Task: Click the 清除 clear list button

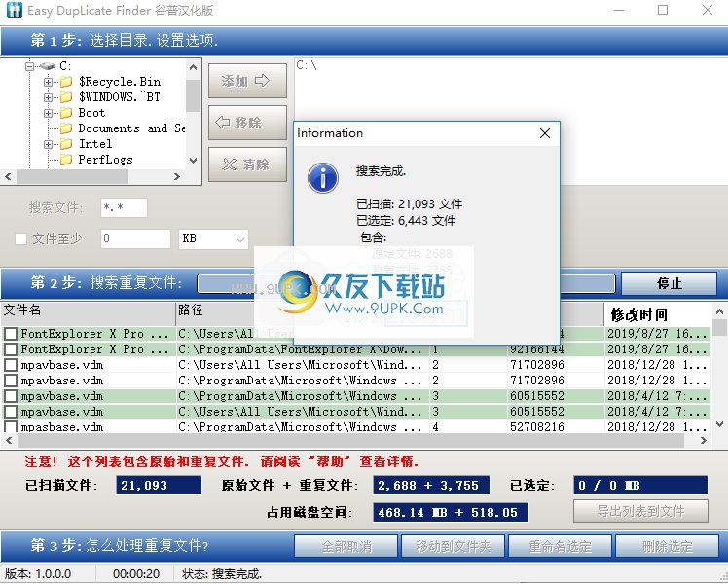Action: pyautogui.click(x=247, y=164)
